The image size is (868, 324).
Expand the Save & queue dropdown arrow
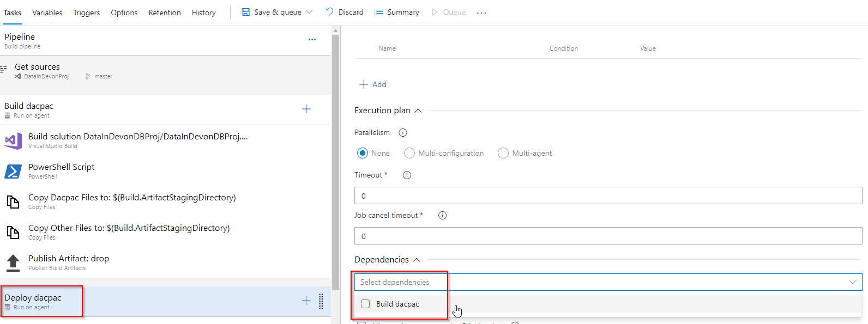(x=309, y=13)
